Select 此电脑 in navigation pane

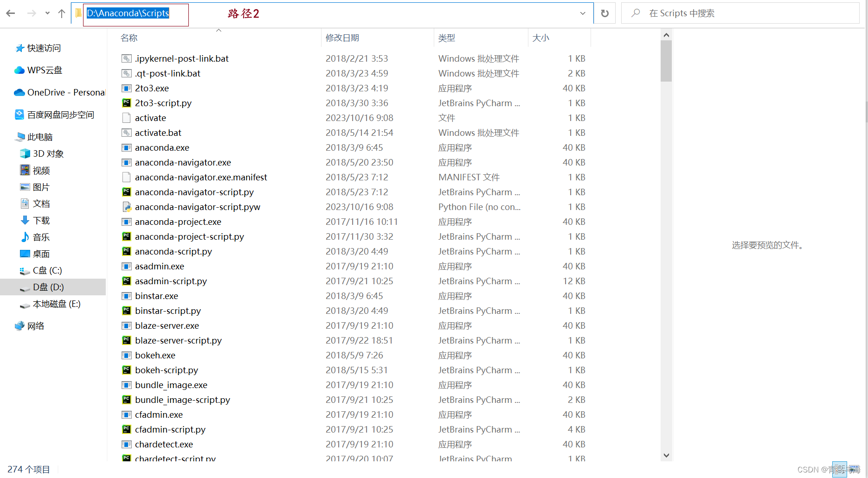[x=34, y=137]
